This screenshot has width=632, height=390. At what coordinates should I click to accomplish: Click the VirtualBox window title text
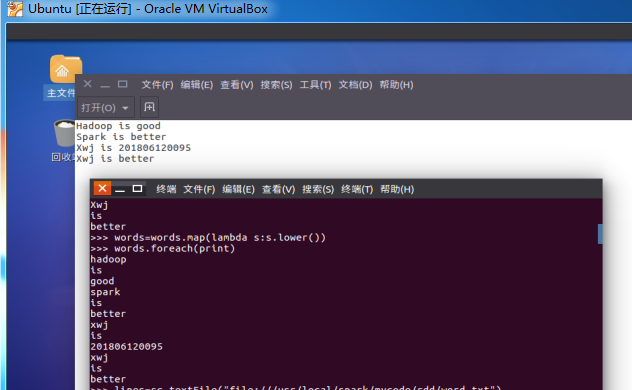pos(148,9)
